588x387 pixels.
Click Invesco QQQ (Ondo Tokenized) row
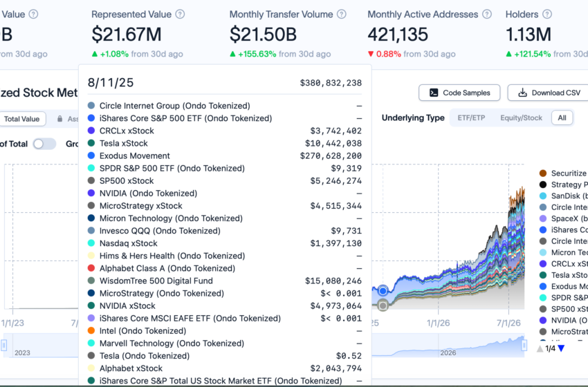click(225, 231)
